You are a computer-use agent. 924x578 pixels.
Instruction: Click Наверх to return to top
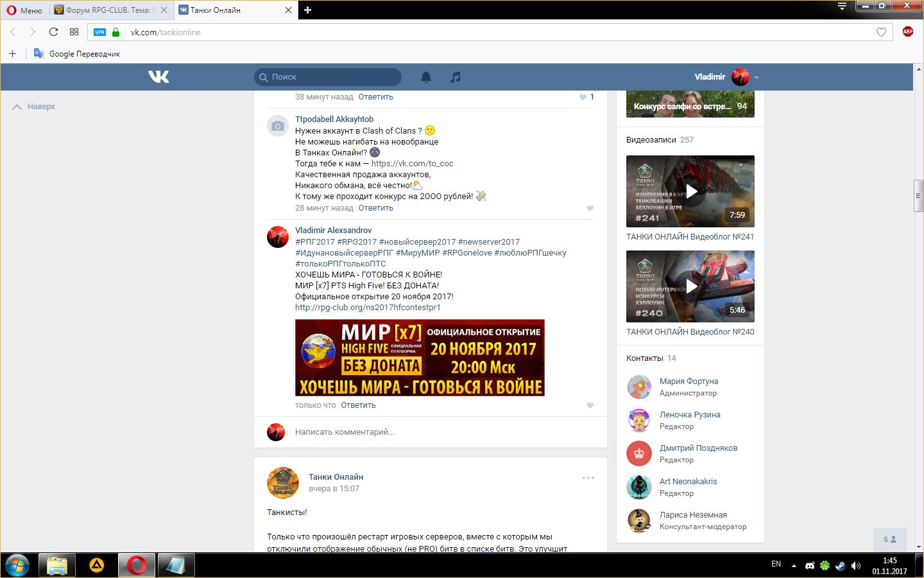(34, 107)
